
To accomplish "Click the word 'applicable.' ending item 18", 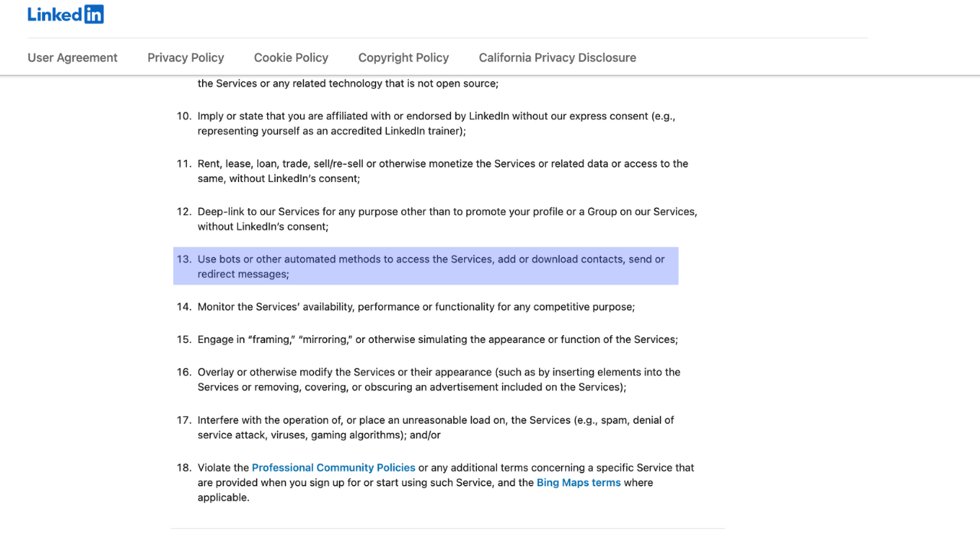I will point(224,497).
